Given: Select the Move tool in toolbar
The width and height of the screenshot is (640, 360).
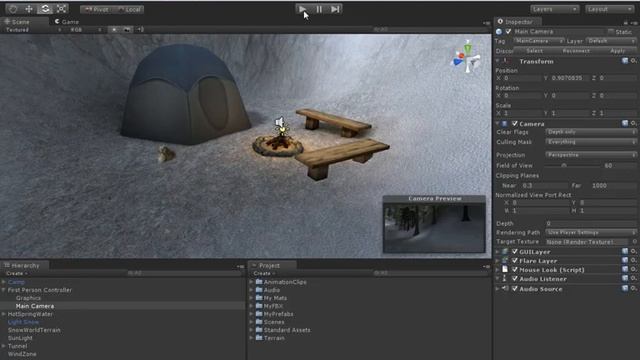Looking at the screenshot, I should pos(29,9).
